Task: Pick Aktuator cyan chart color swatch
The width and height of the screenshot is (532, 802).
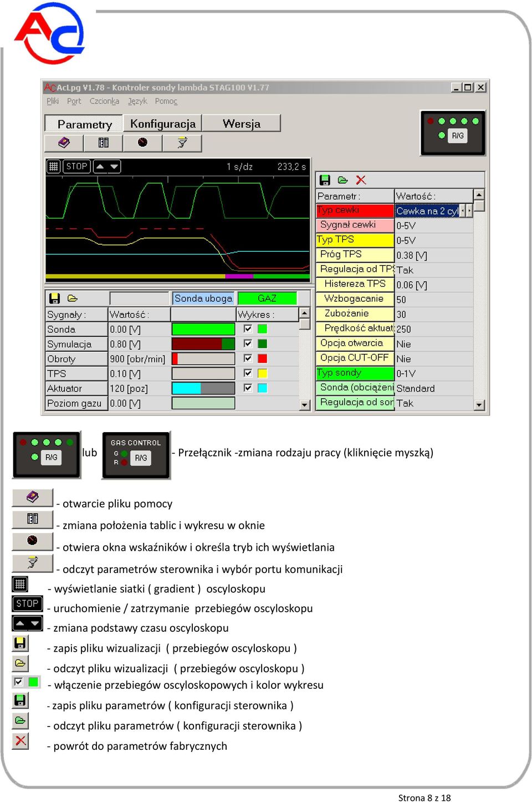Action: (x=262, y=388)
